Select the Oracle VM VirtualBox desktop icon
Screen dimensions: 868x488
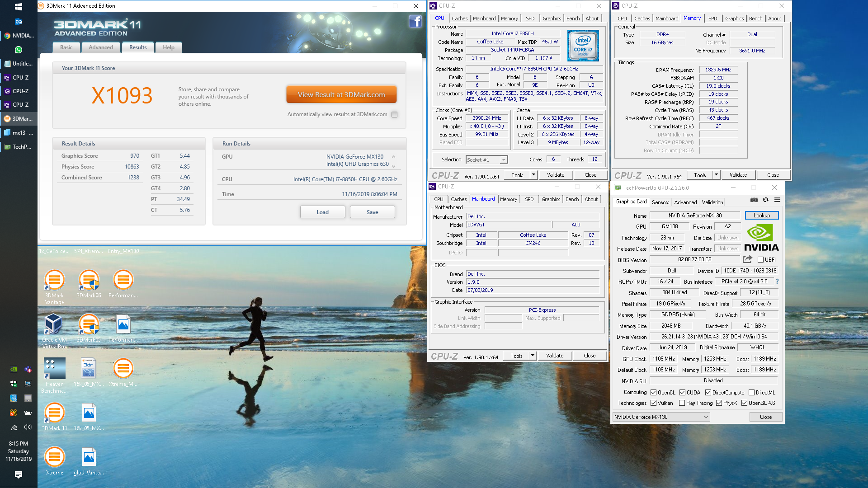(x=54, y=331)
